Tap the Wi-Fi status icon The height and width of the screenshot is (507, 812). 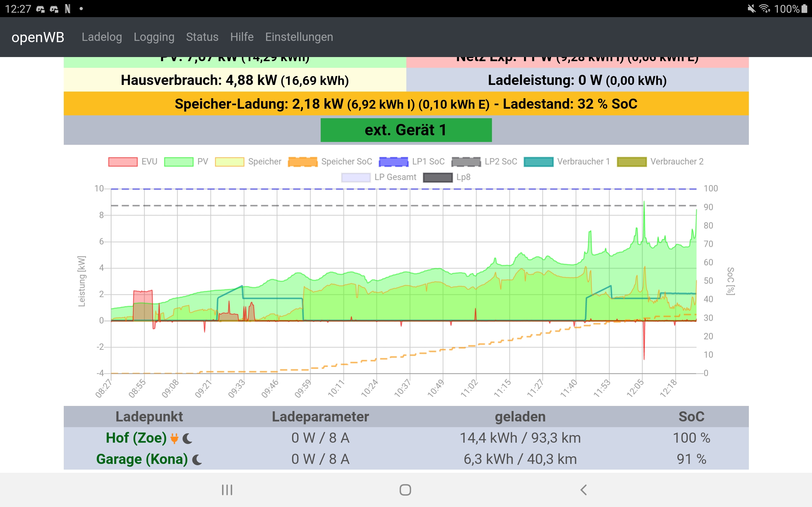tap(764, 8)
